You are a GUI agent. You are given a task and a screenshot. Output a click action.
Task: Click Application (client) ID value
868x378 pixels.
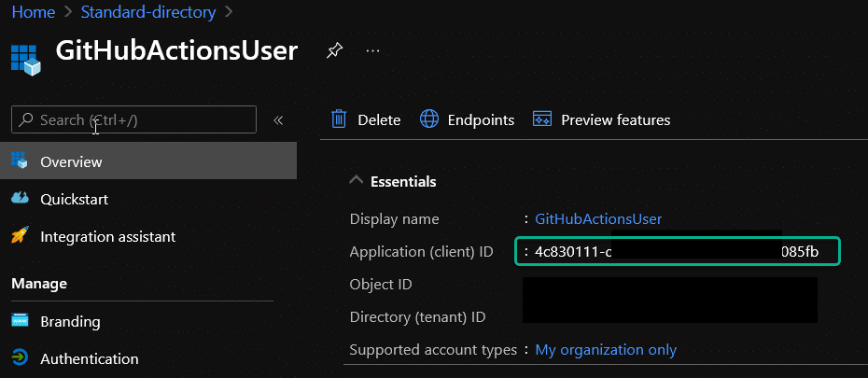point(677,252)
